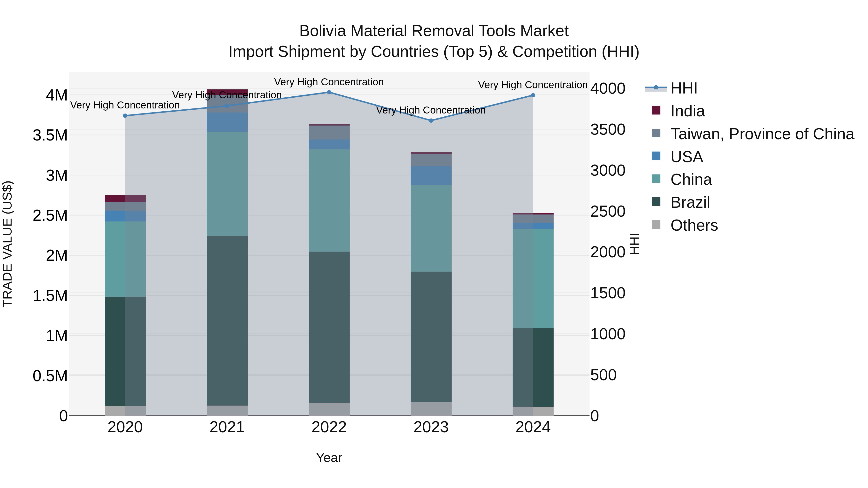Click the China segment of the 2023 bar

pyautogui.click(x=431, y=228)
